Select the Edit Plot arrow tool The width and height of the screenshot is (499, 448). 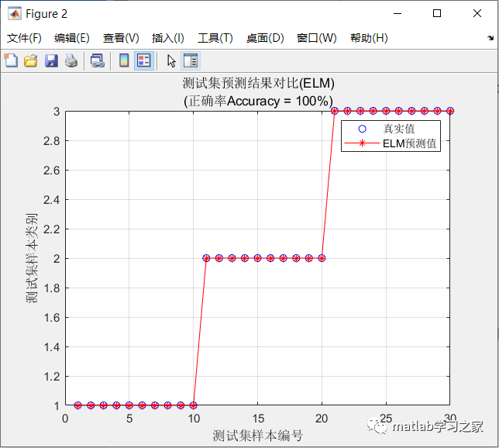pos(171,60)
